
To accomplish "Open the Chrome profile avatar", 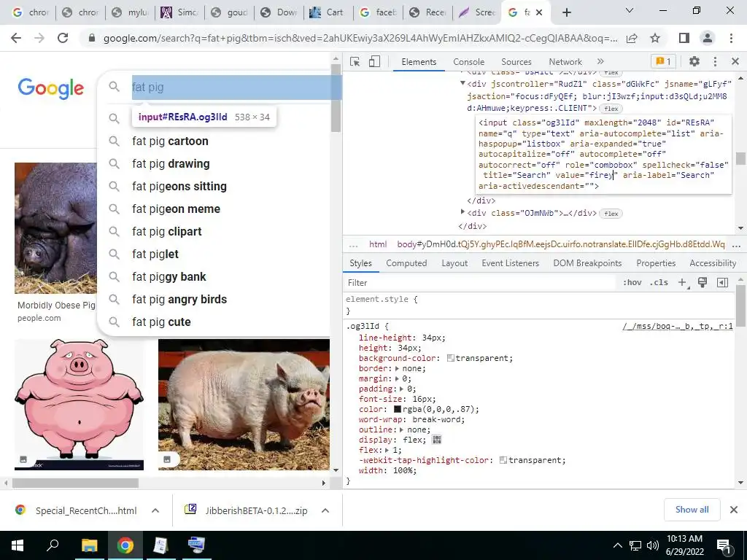I will (x=708, y=38).
